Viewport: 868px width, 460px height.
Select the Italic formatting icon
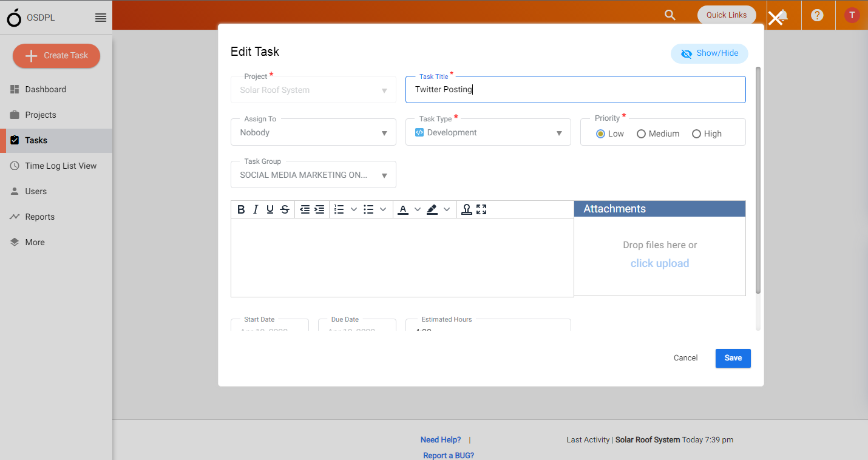(256, 209)
